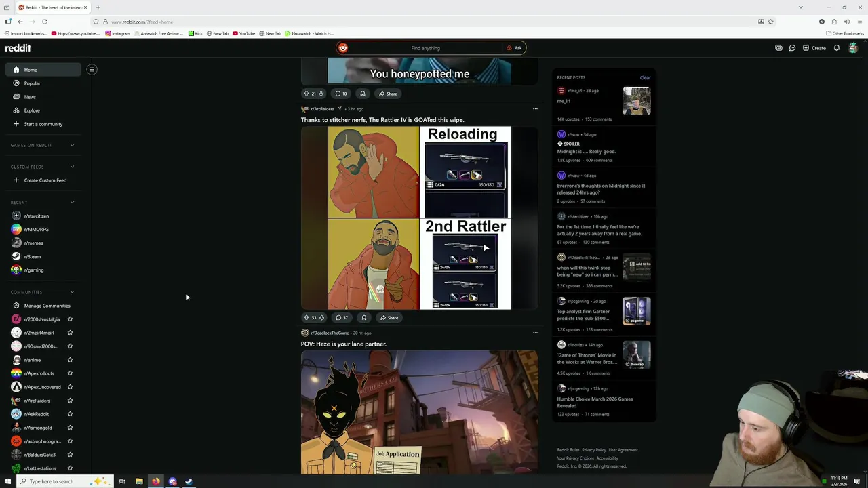The image size is (868, 488).
Task: Open the Reddit Rules footer link
Action: pos(568,450)
